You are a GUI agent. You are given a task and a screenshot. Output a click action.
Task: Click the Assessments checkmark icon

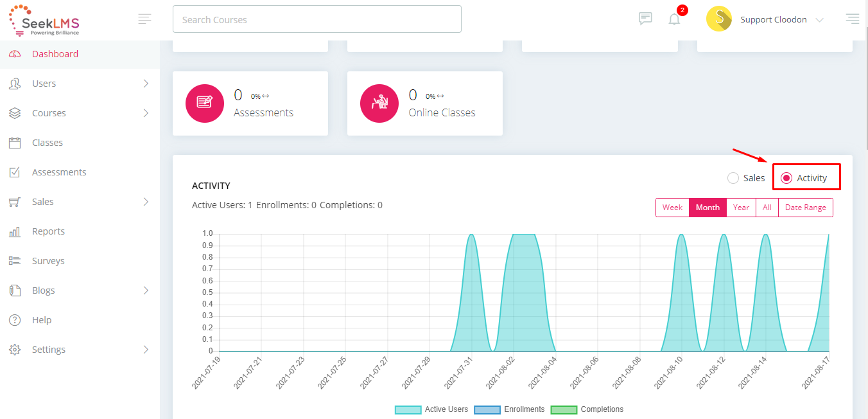(15, 172)
